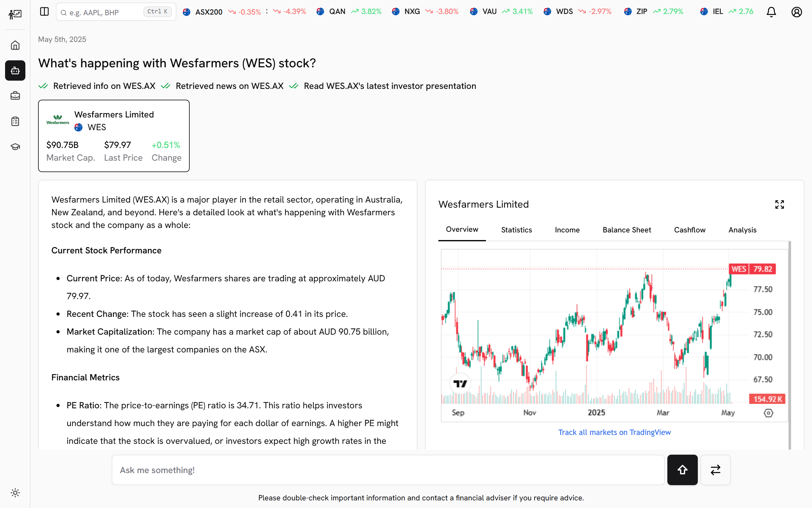The width and height of the screenshot is (812, 508).
Task: Click the question title about Wesfarmers stock
Action: (x=177, y=63)
